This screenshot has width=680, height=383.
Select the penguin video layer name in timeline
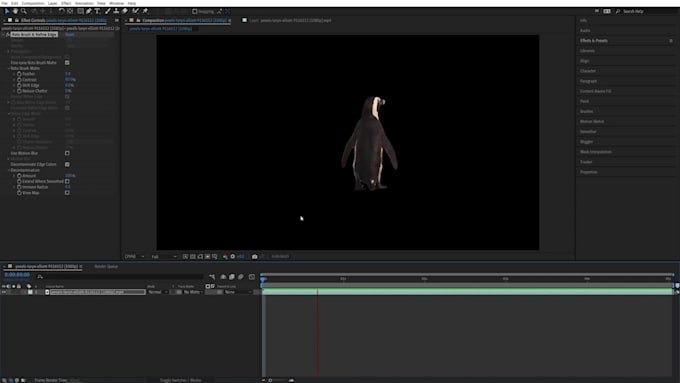[x=98, y=292]
